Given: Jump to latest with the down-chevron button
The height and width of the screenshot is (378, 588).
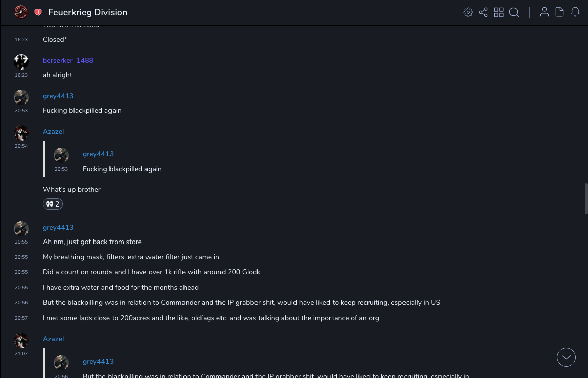Looking at the screenshot, I should [x=566, y=357].
